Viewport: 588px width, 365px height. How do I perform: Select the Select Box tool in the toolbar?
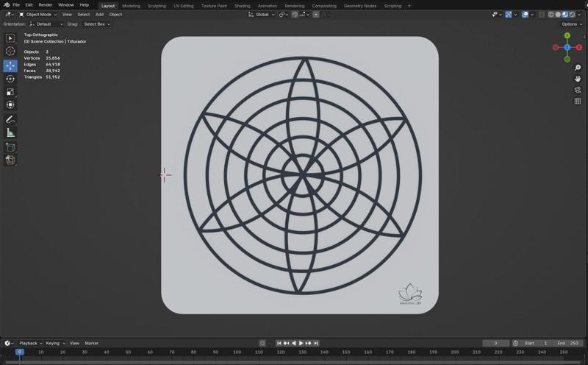point(10,38)
